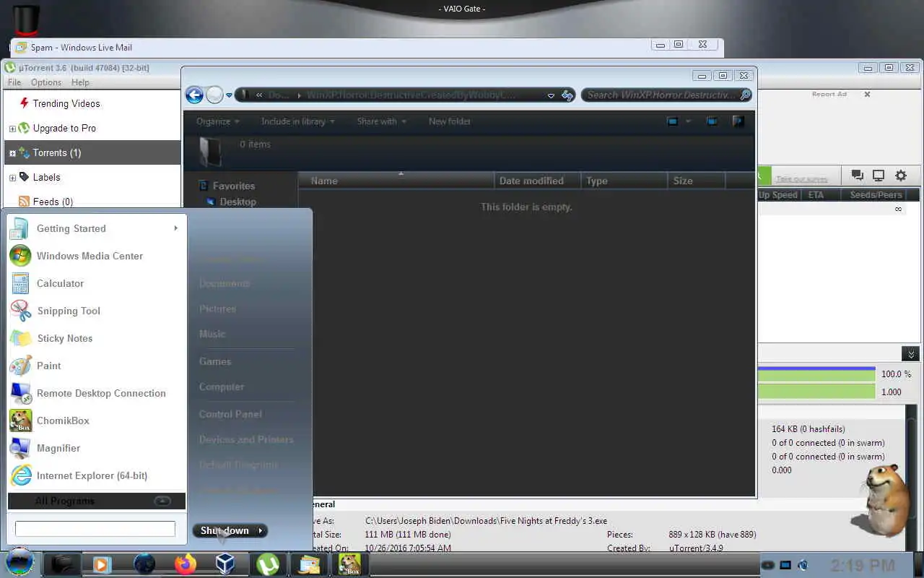The image size is (924, 578).
Task: Open Firefox from the taskbar
Action: [x=186, y=564]
